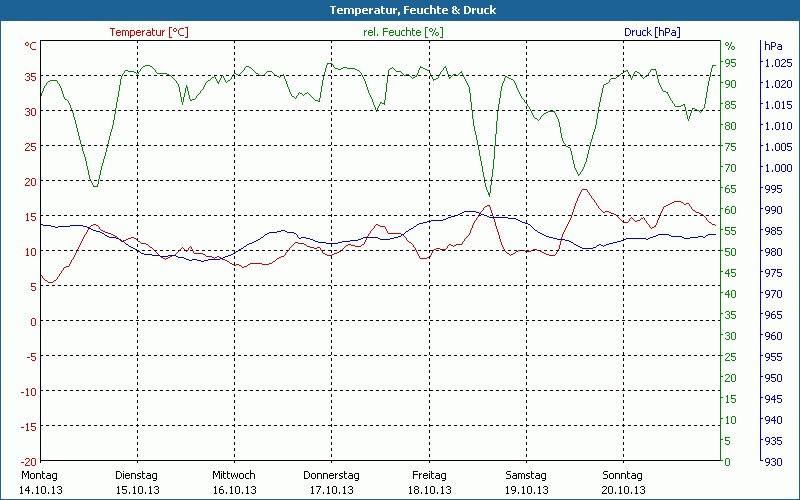Click the blue pressure axis value "1.005"
Screen dimensions: 800x500
[x=778, y=147]
